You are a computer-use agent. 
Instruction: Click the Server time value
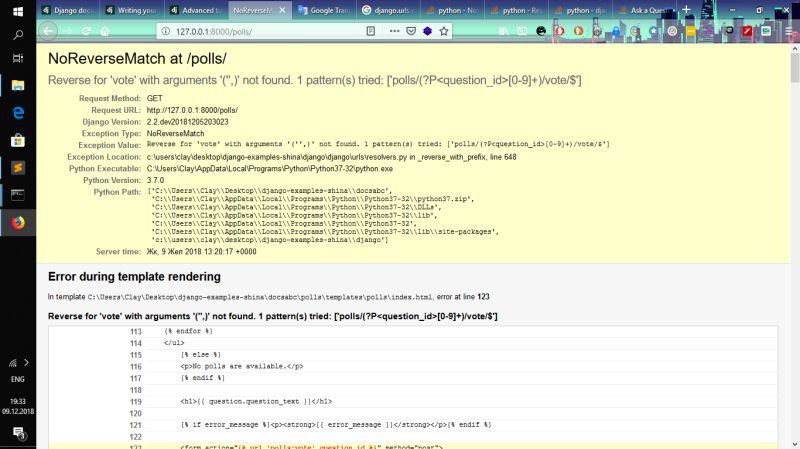[x=202, y=252]
